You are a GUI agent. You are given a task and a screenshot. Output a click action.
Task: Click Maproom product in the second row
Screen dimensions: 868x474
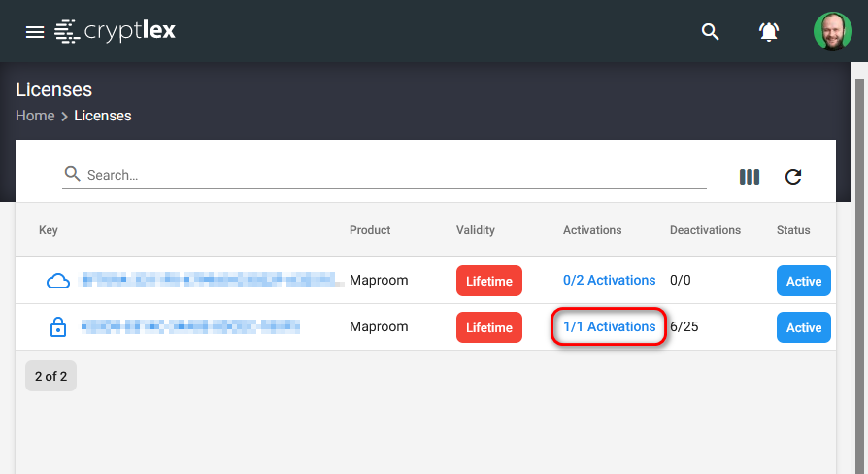(379, 326)
